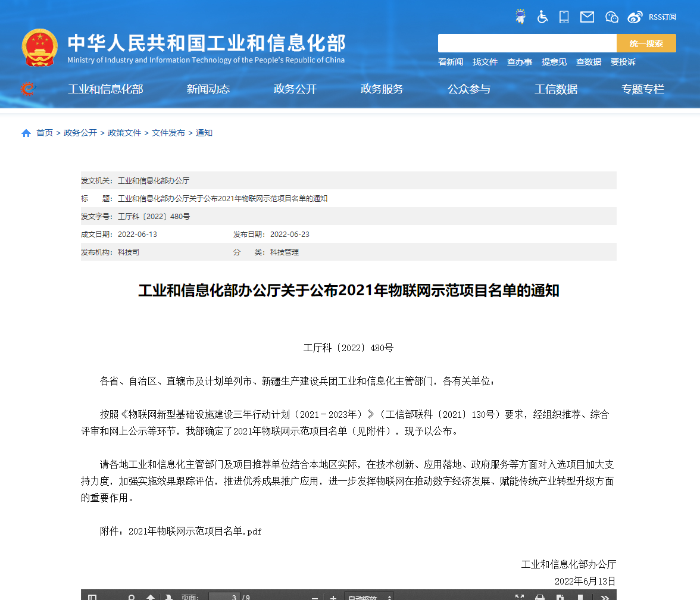Click the 成文日期 value 2022-06-13

(137, 235)
